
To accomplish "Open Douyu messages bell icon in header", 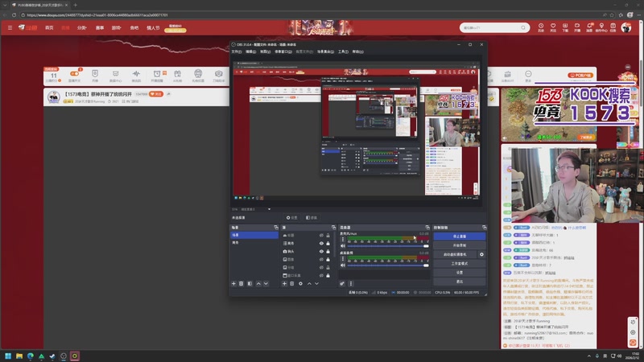I will pos(589,27).
